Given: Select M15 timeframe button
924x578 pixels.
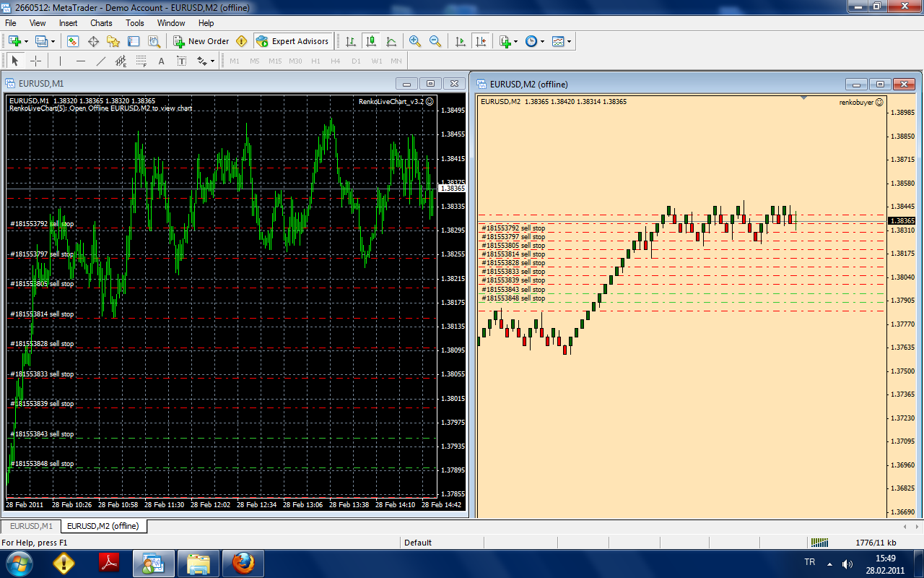Looking at the screenshot, I should point(275,61).
